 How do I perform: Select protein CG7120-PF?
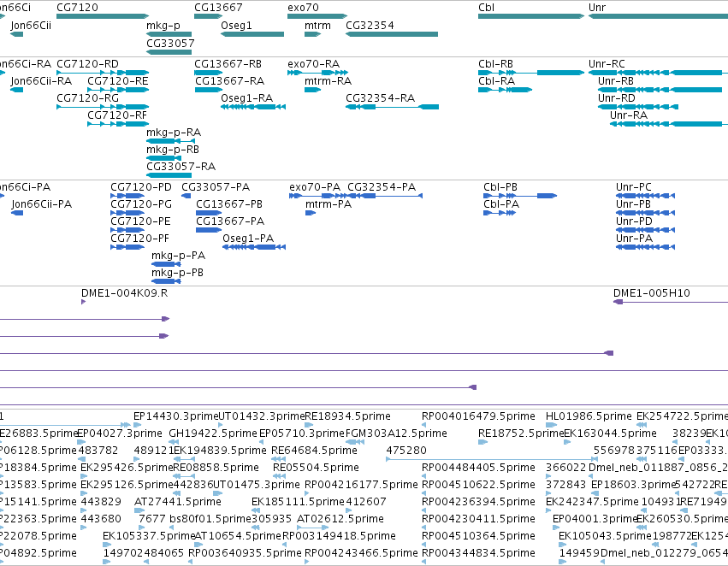127,247
